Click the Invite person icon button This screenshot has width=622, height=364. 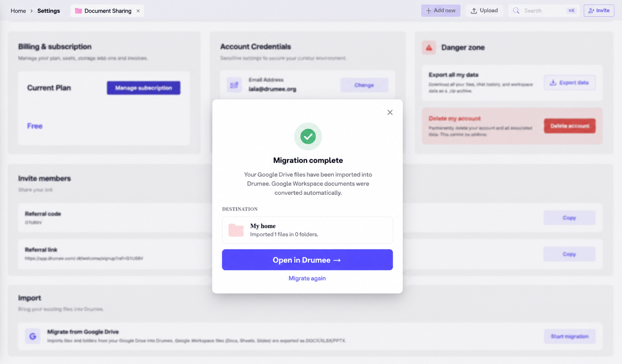click(599, 10)
